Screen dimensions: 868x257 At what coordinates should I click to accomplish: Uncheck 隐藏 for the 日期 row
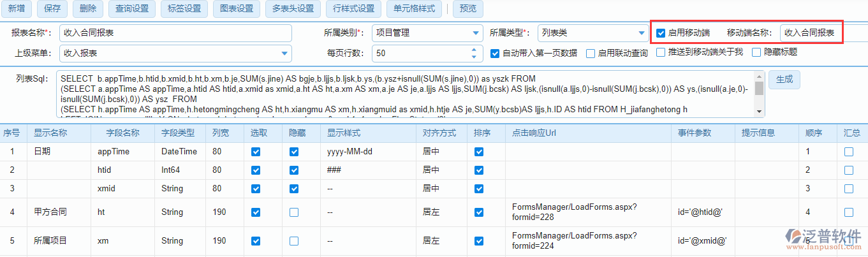tap(294, 152)
